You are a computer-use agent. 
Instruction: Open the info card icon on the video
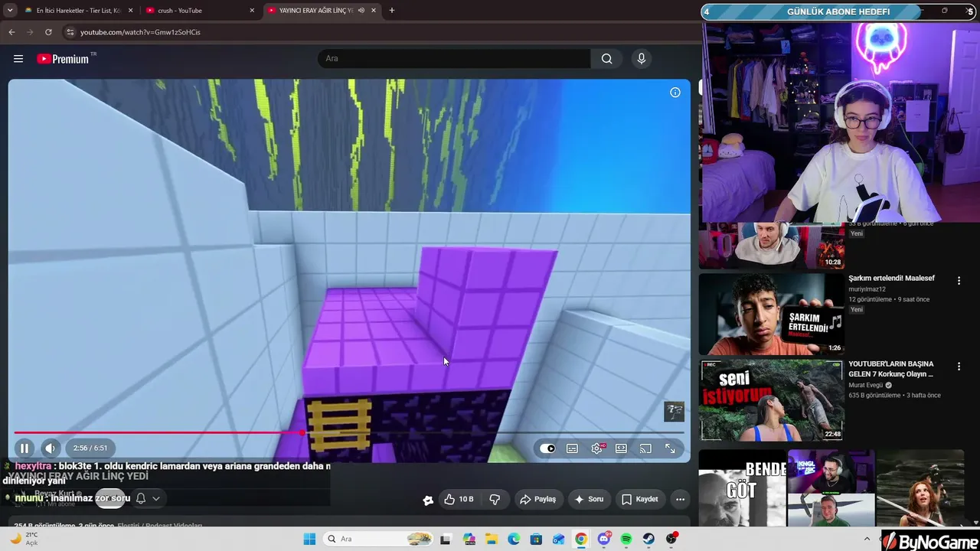(675, 93)
